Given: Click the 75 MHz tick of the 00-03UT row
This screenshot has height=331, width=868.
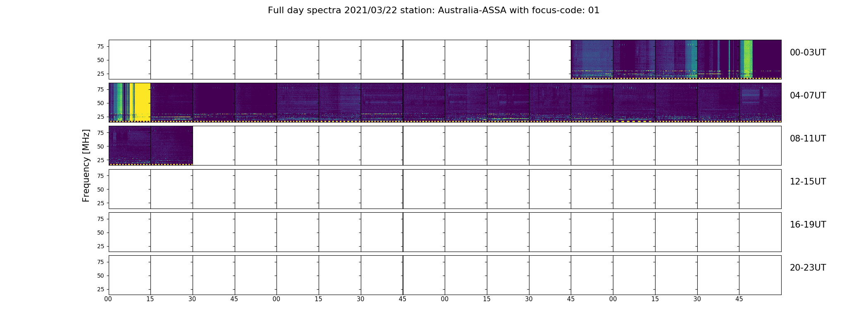Looking at the screenshot, I should [100, 46].
